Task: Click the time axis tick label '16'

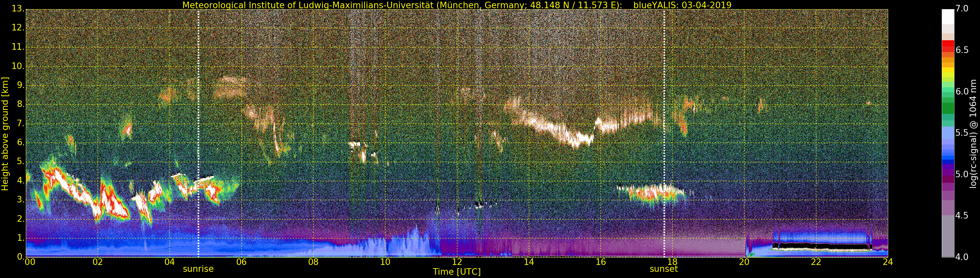Action: coord(601,262)
